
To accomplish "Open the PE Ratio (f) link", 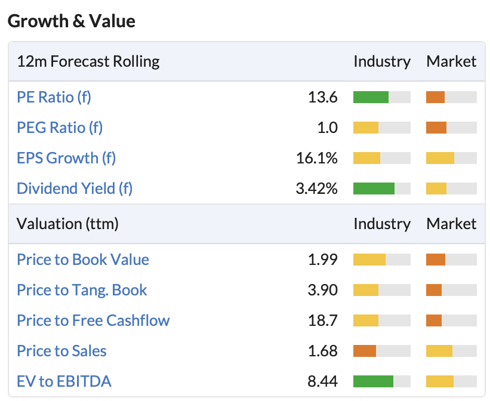I will [54, 97].
